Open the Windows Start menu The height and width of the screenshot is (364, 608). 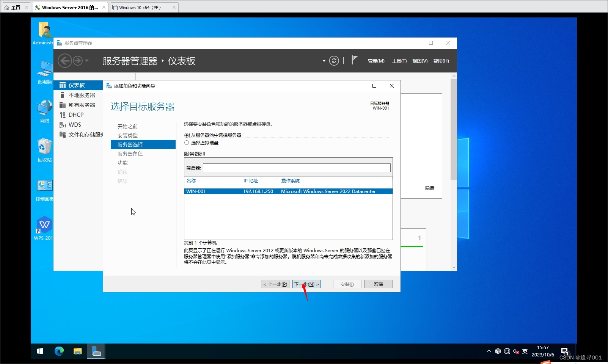click(40, 351)
